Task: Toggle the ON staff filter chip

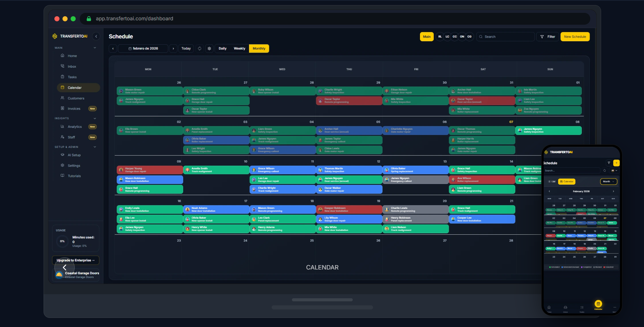Action: click(x=462, y=37)
